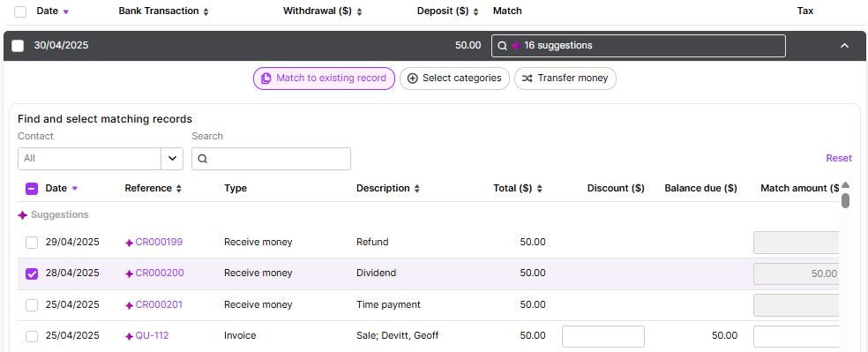Screen dimensions: 868x352
Task: Click the sparkle icon next to Suggestions heading
Action: click(23, 214)
